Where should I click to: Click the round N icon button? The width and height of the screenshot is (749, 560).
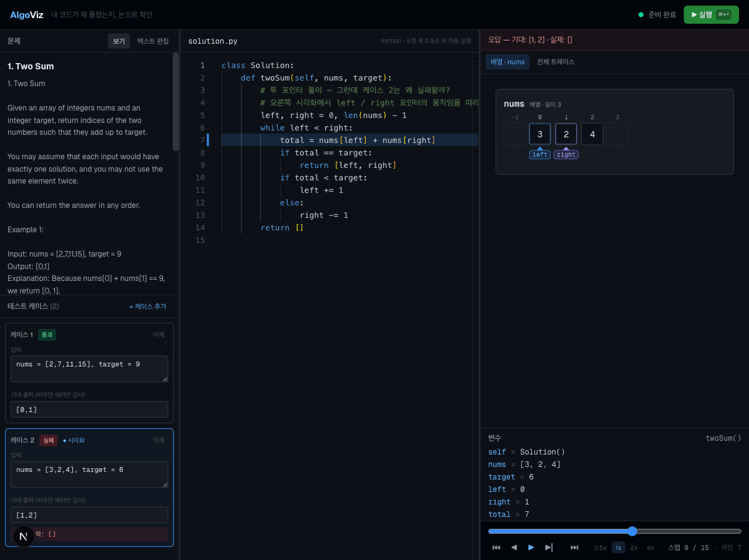24,536
